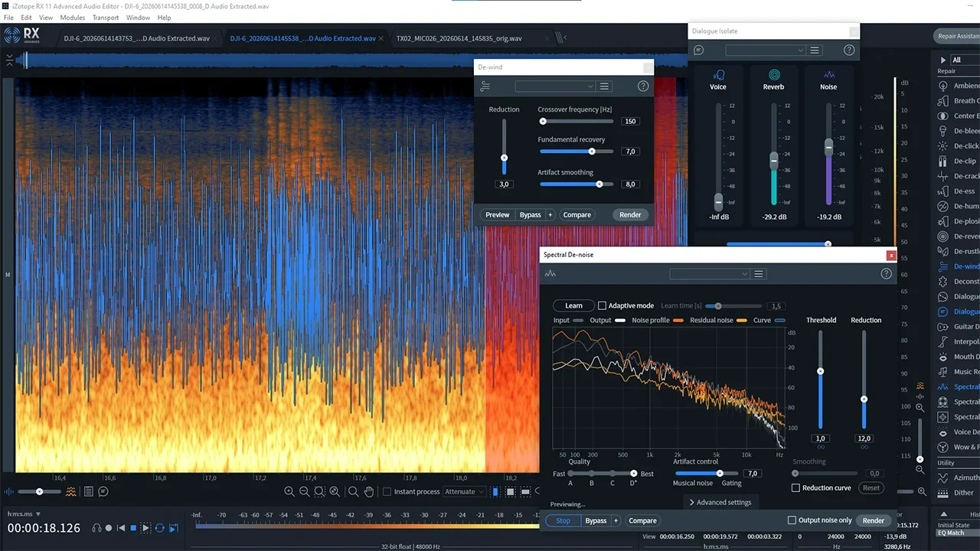Switch to the first DJI-6 audio tab
This screenshot has width=980, height=551.
pyautogui.click(x=137, y=38)
